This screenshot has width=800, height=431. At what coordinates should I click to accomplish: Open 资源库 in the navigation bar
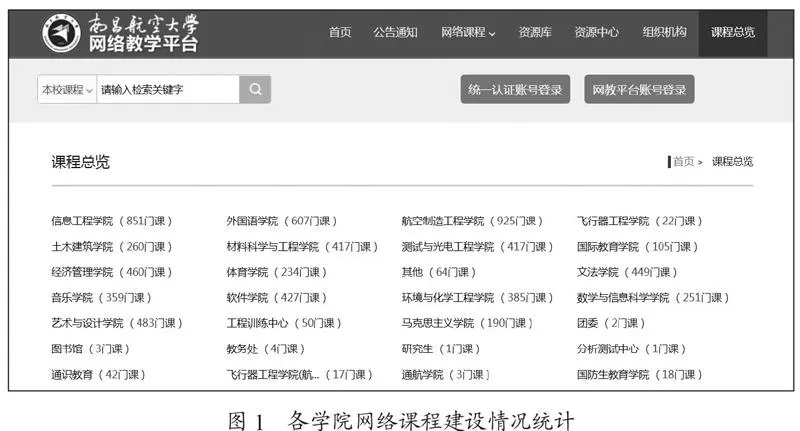[535, 33]
